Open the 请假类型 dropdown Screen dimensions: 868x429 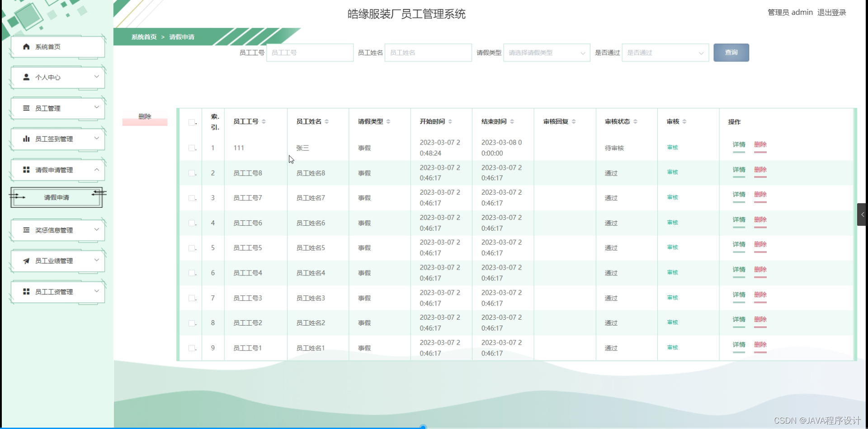[546, 52]
